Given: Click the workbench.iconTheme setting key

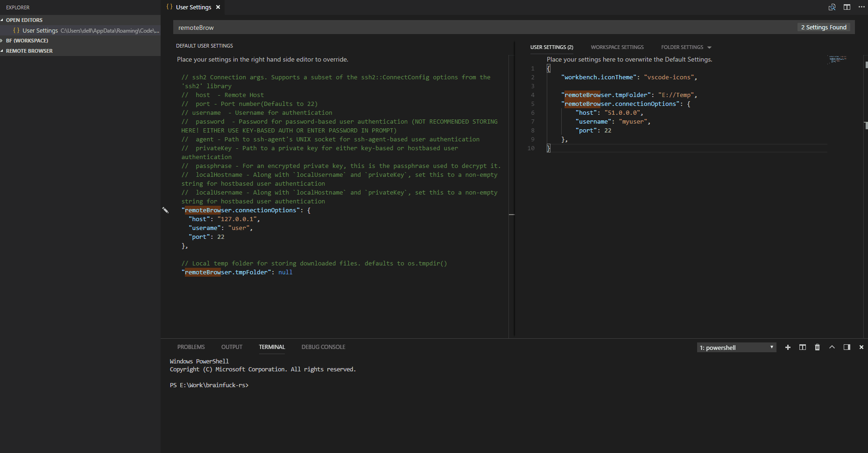Looking at the screenshot, I should 599,77.
